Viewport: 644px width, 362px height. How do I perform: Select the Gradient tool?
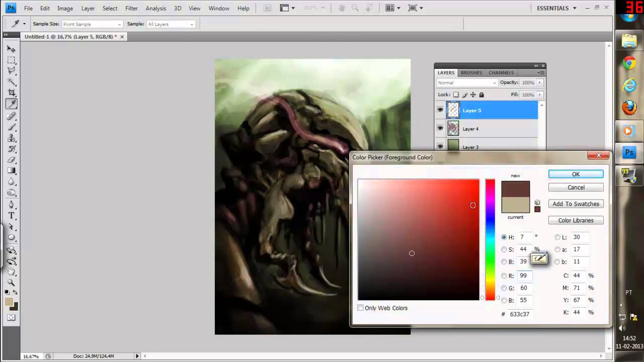(11, 171)
